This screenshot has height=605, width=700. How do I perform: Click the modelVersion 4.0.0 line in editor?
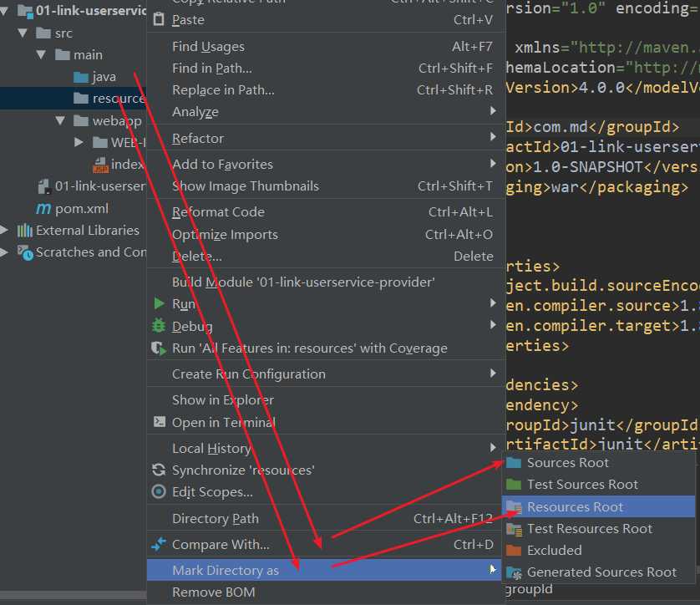(x=602, y=87)
